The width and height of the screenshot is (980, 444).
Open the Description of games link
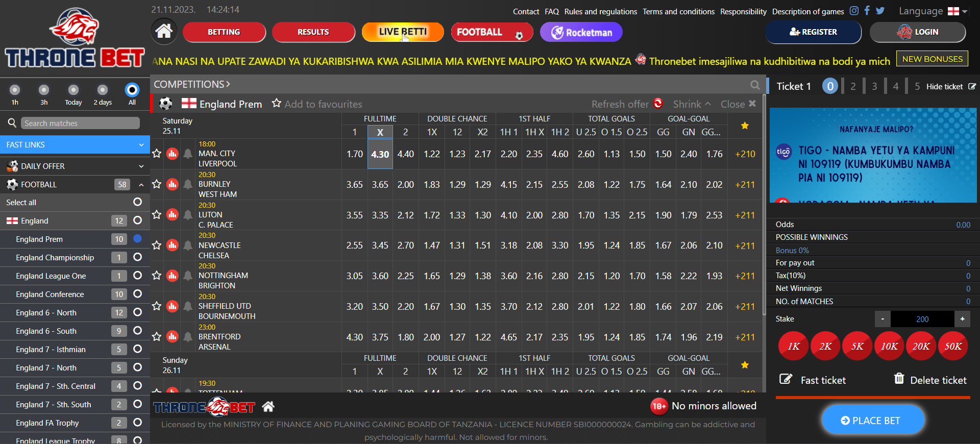click(808, 11)
